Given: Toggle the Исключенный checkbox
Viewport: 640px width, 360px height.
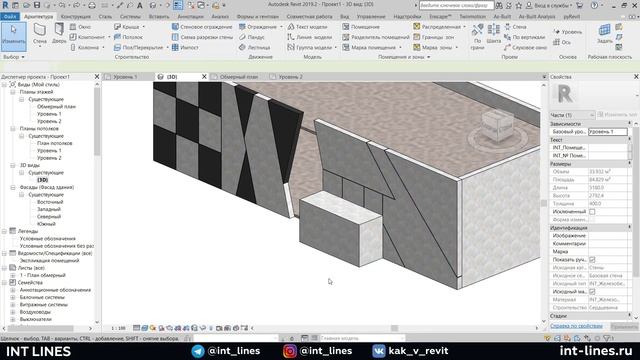Looking at the screenshot, I should pyautogui.click(x=592, y=211).
